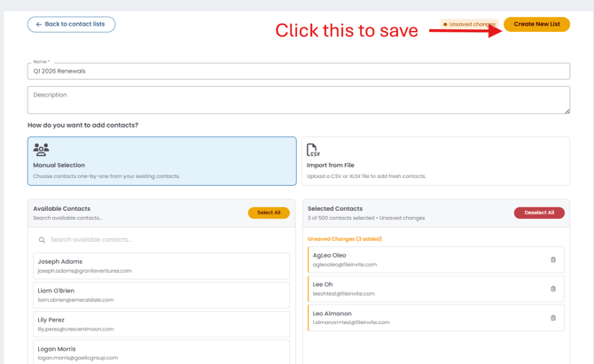Go back to contact lists
This screenshot has width=594, height=364.
71,25
